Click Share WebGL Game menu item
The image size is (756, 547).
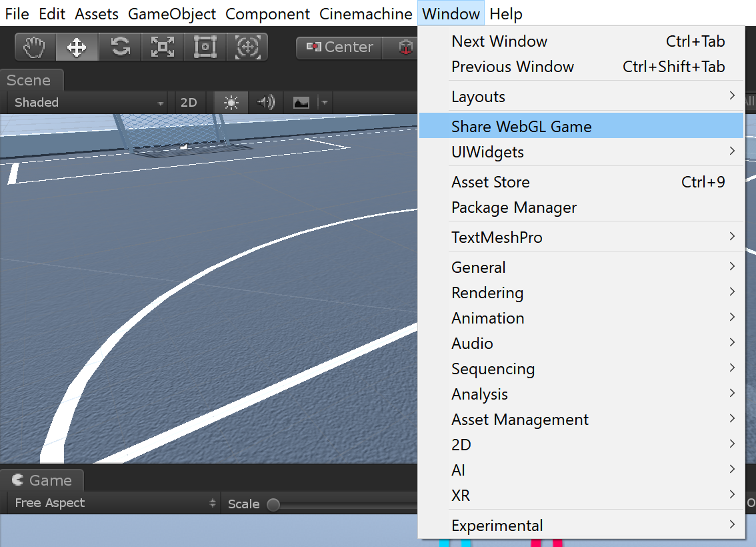[581, 126]
